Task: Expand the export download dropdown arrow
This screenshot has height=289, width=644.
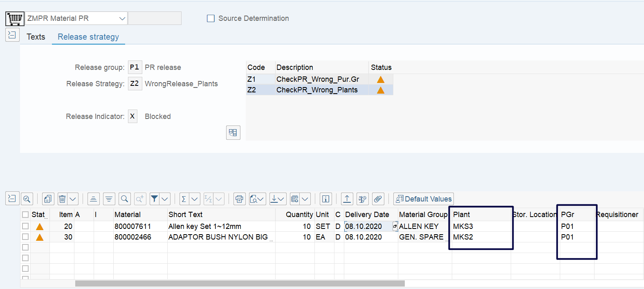Action: pyautogui.click(x=281, y=199)
